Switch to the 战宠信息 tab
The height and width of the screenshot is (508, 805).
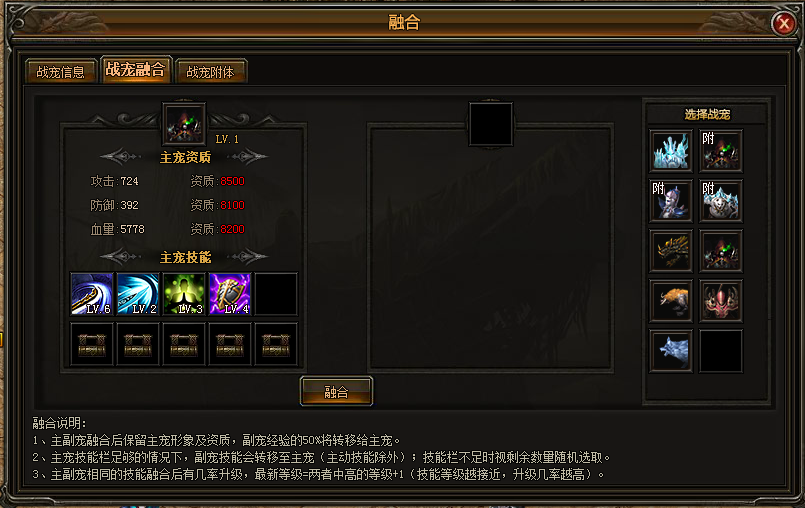coord(61,71)
